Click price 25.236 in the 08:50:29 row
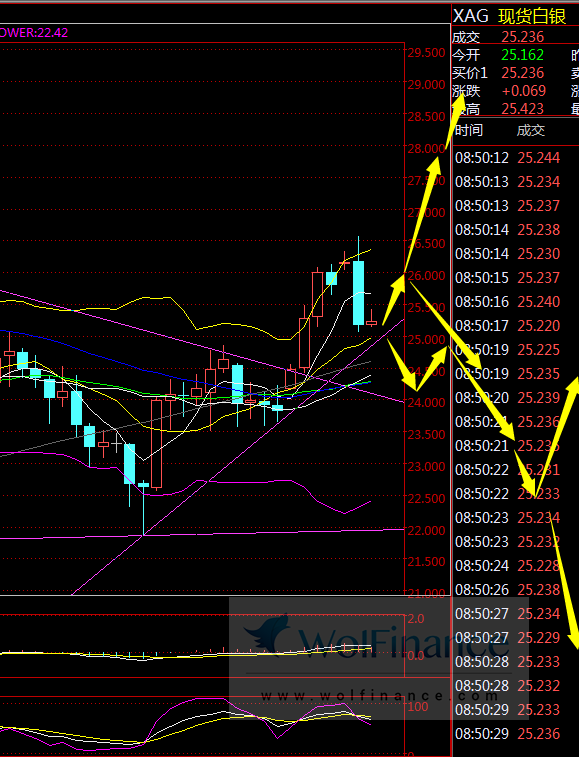The width and height of the screenshot is (579, 757). click(x=539, y=734)
